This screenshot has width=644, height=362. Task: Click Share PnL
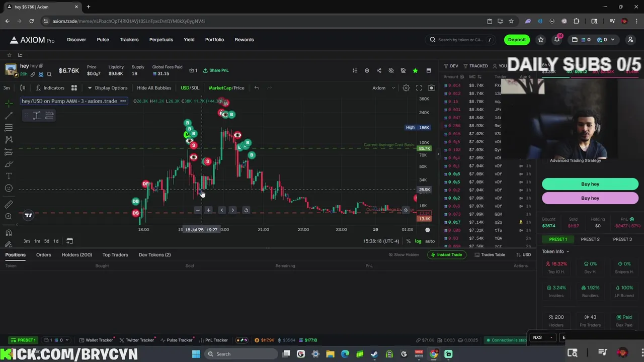click(x=215, y=70)
